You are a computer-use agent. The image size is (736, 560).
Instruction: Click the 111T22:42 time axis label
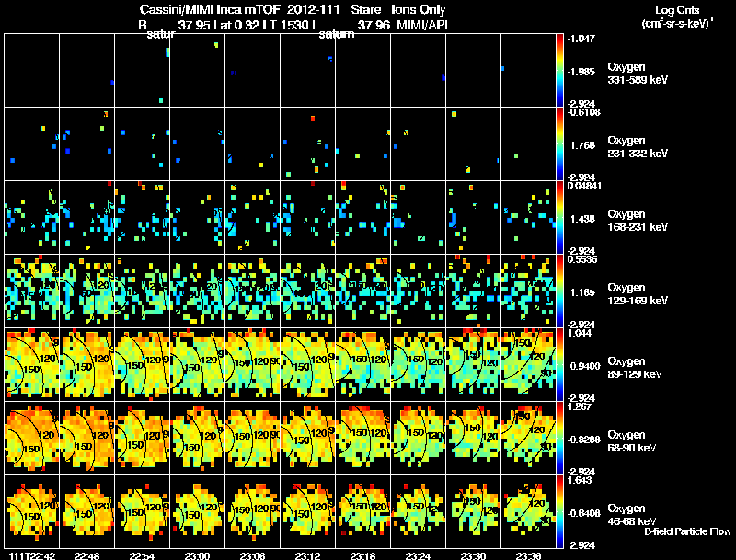[32, 555]
